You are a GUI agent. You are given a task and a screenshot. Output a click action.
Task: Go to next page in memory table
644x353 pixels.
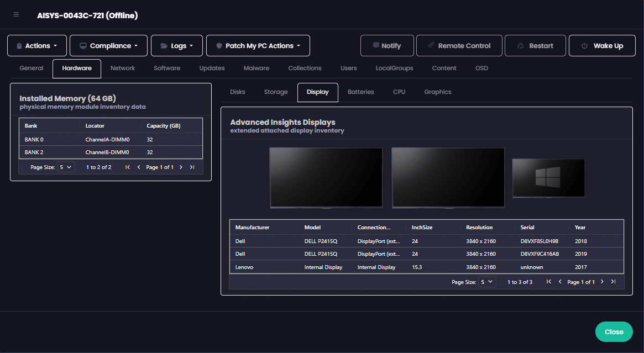click(x=181, y=167)
